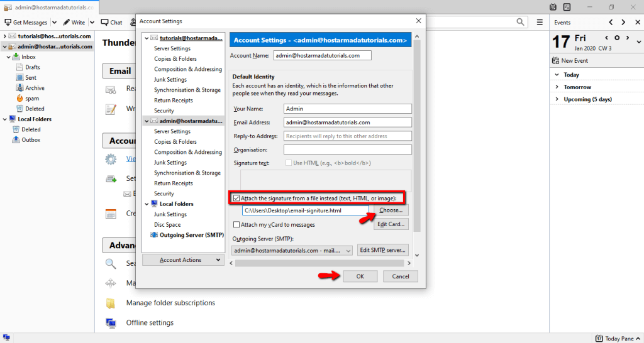Screen dimensions: 644x343
Task: Expand tutorials account in folder pane
Action: 4,36
